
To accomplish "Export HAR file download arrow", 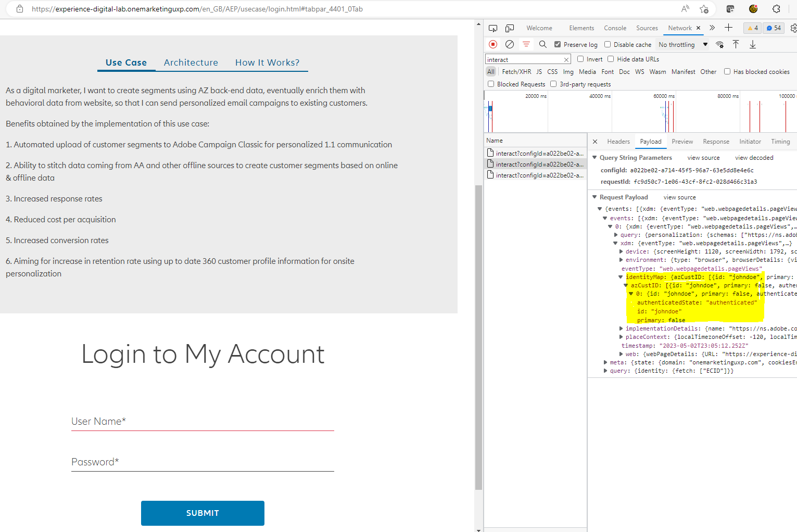I will point(753,44).
